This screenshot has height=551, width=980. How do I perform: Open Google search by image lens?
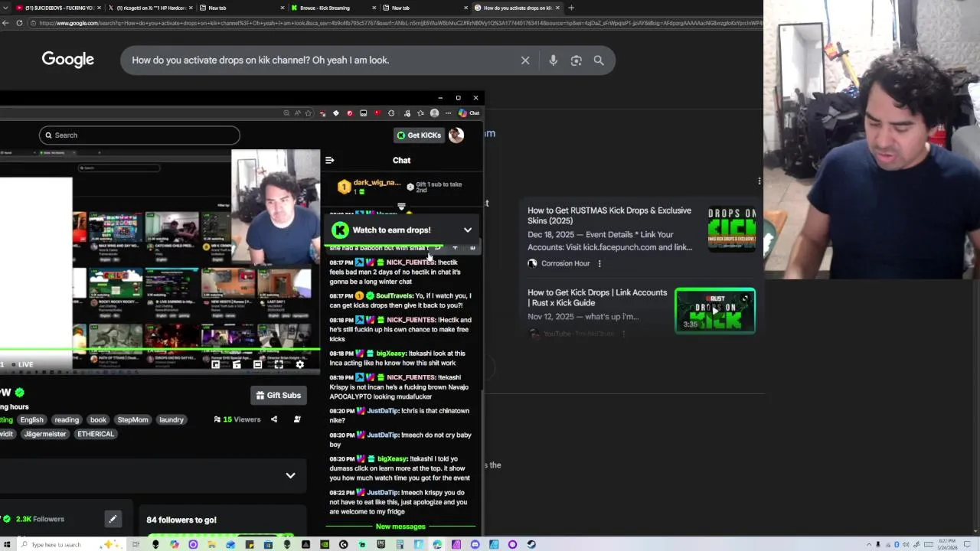click(x=576, y=60)
